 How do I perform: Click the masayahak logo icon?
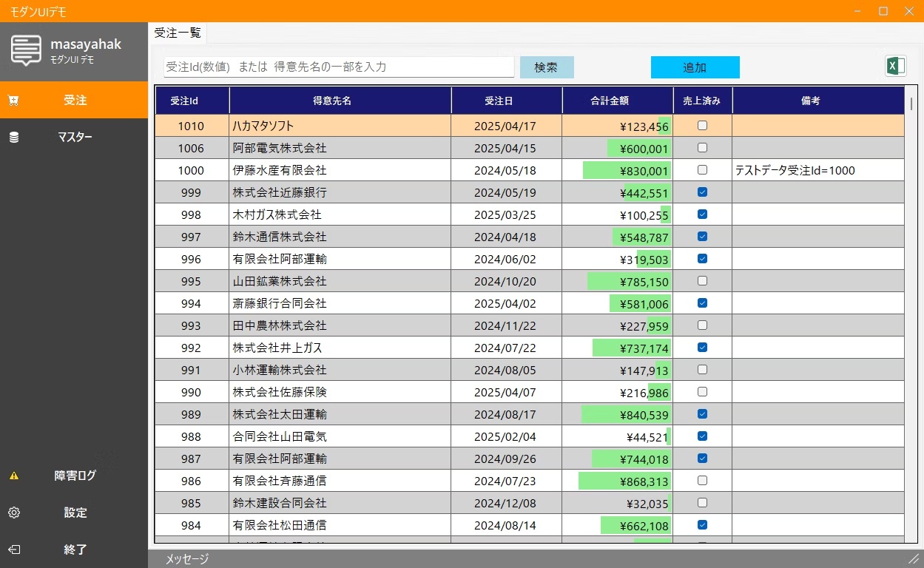coord(24,50)
